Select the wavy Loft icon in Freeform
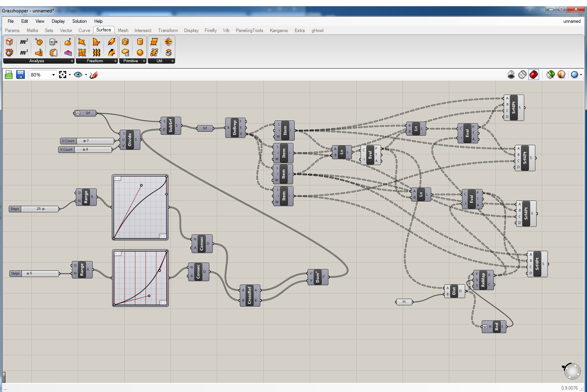The width and height of the screenshot is (587, 392). pos(96,52)
